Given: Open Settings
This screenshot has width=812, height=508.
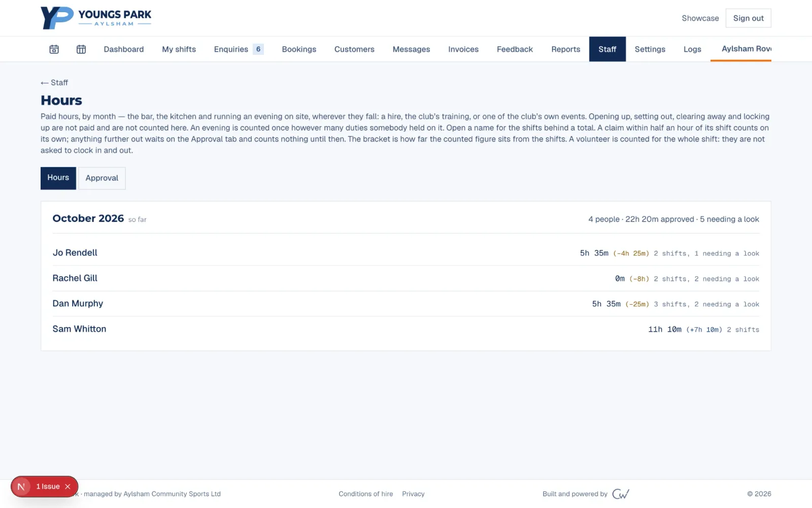Looking at the screenshot, I should tap(650, 49).
